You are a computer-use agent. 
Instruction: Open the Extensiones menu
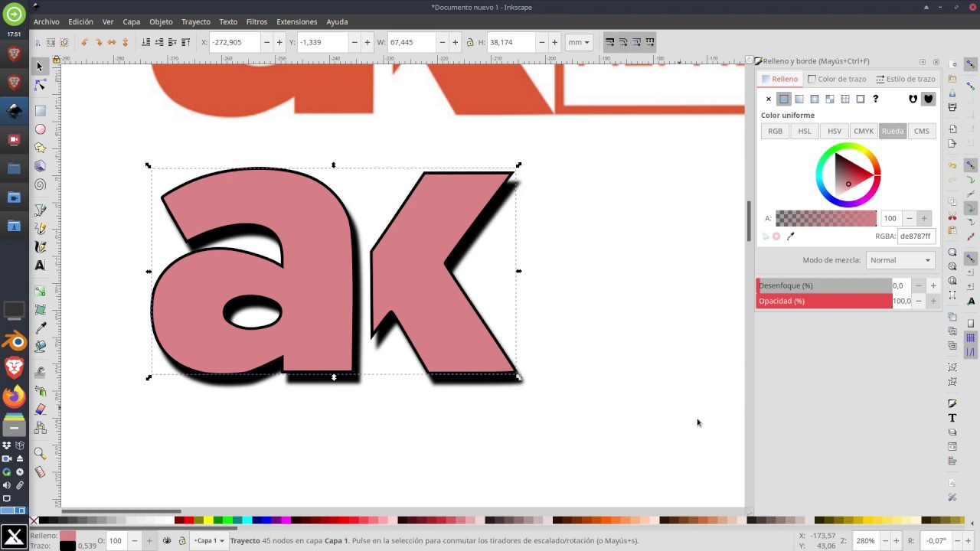pyautogui.click(x=296, y=21)
